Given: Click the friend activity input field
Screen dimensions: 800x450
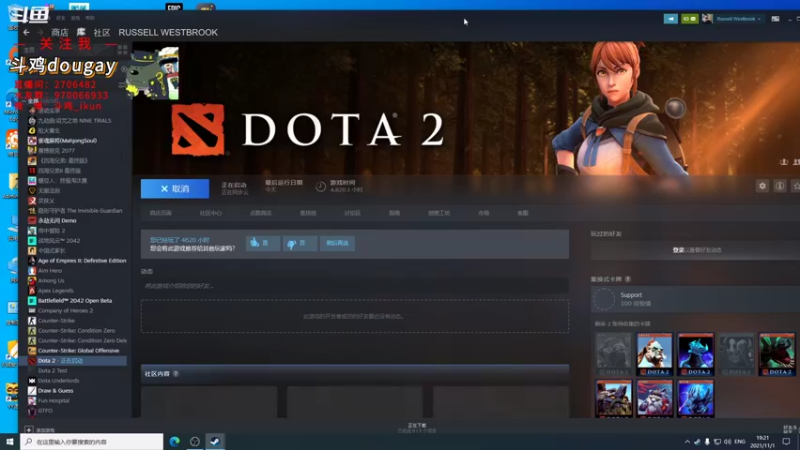Looking at the screenshot, I should tap(355, 286).
